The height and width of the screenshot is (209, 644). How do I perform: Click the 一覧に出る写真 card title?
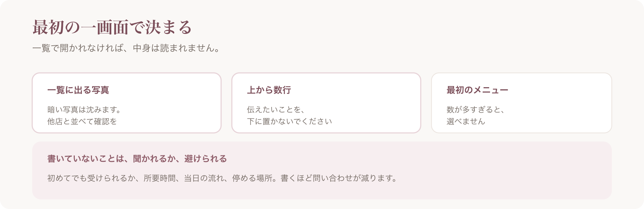coord(78,90)
